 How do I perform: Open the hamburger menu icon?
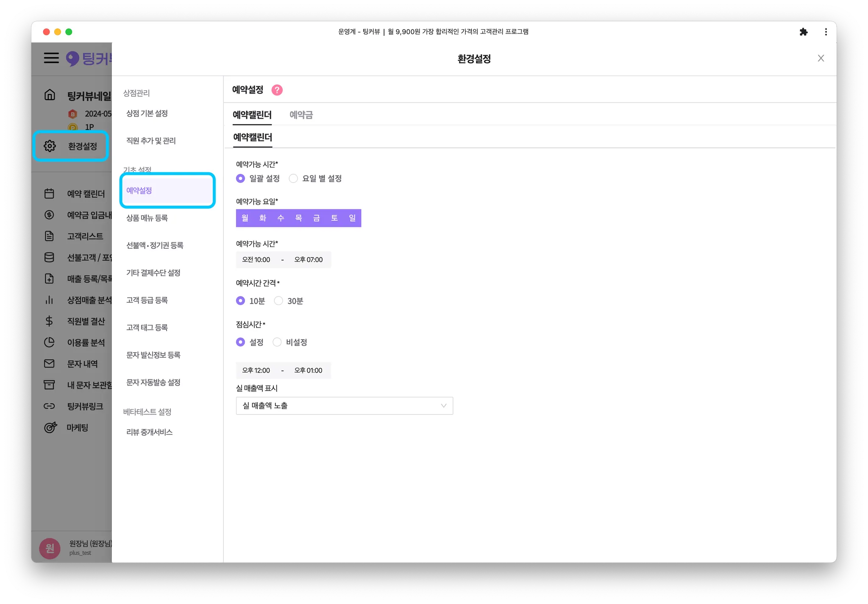(x=51, y=58)
